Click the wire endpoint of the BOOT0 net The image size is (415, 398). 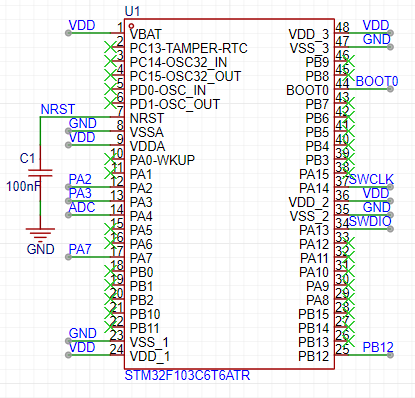click(x=390, y=89)
